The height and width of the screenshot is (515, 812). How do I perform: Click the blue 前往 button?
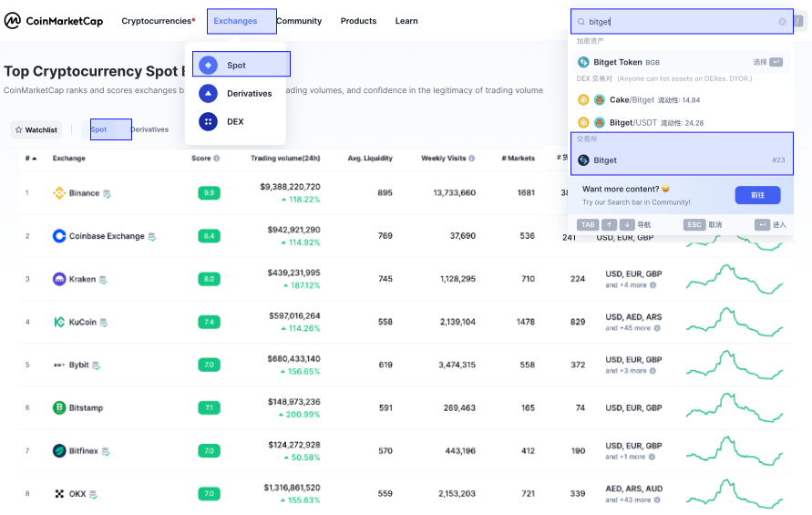pos(757,195)
